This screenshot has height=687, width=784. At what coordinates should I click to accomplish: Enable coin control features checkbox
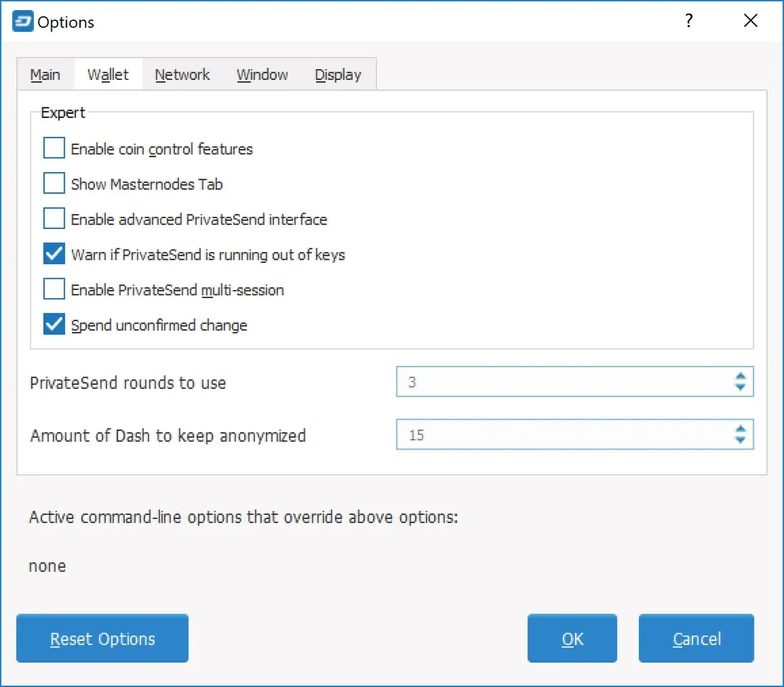(54, 148)
